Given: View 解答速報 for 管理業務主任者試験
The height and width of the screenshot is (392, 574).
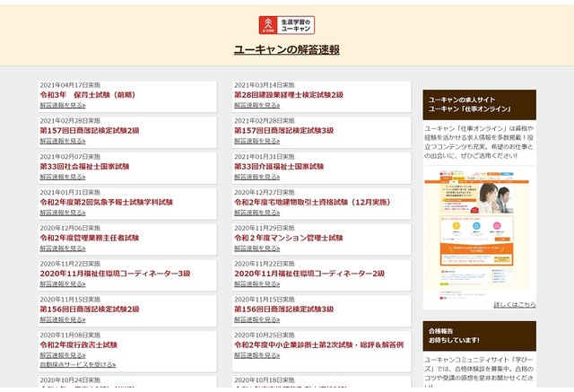Looking at the screenshot, I should click(x=63, y=248).
